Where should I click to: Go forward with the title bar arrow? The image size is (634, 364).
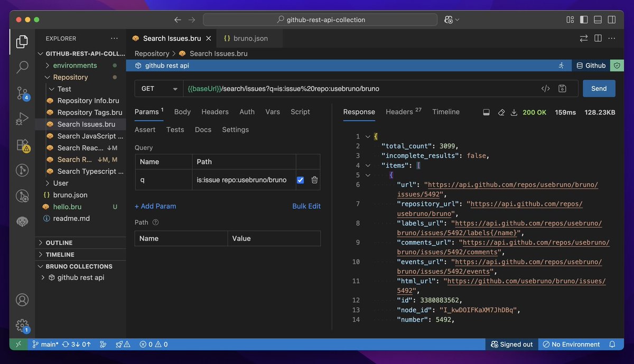192,20
